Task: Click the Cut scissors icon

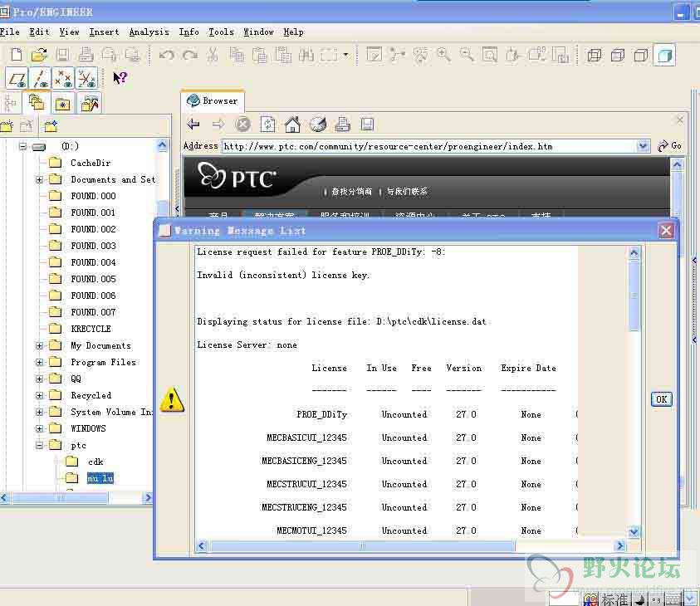Action: [x=213, y=55]
